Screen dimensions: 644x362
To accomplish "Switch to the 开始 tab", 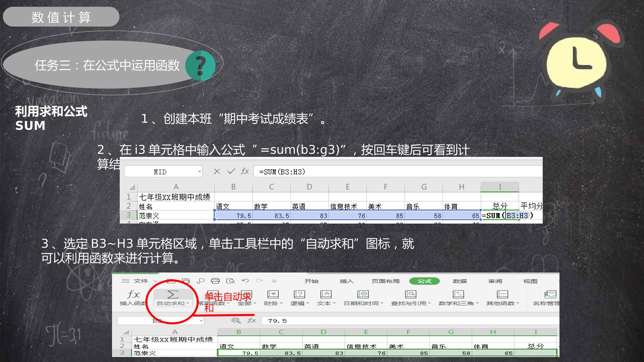I will (x=312, y=281).
